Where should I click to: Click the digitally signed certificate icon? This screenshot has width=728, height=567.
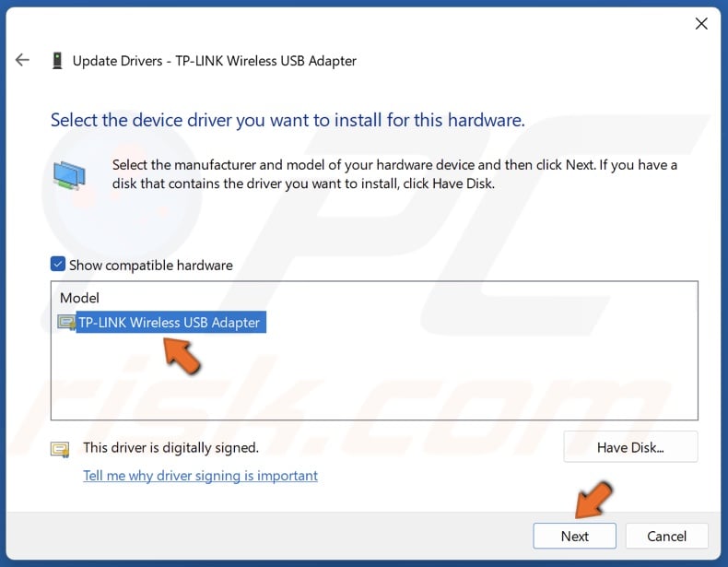click(x=60, y=450)
